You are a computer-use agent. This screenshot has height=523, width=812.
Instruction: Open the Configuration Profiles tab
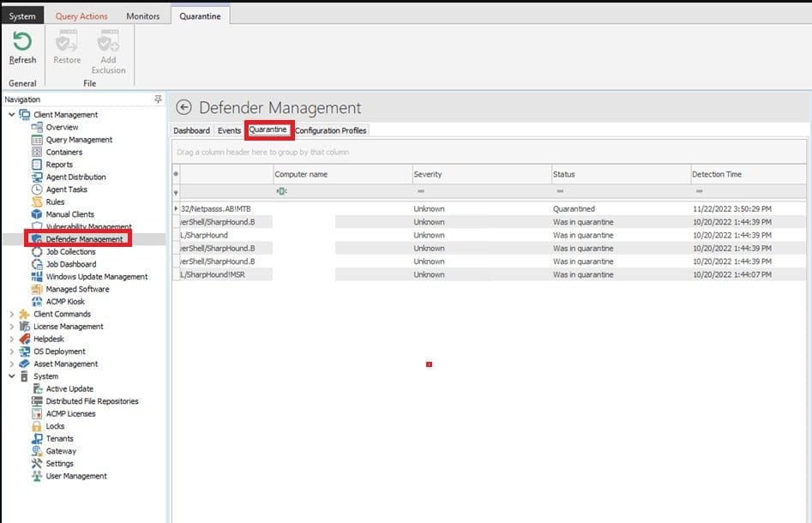(x=330, y=130)
